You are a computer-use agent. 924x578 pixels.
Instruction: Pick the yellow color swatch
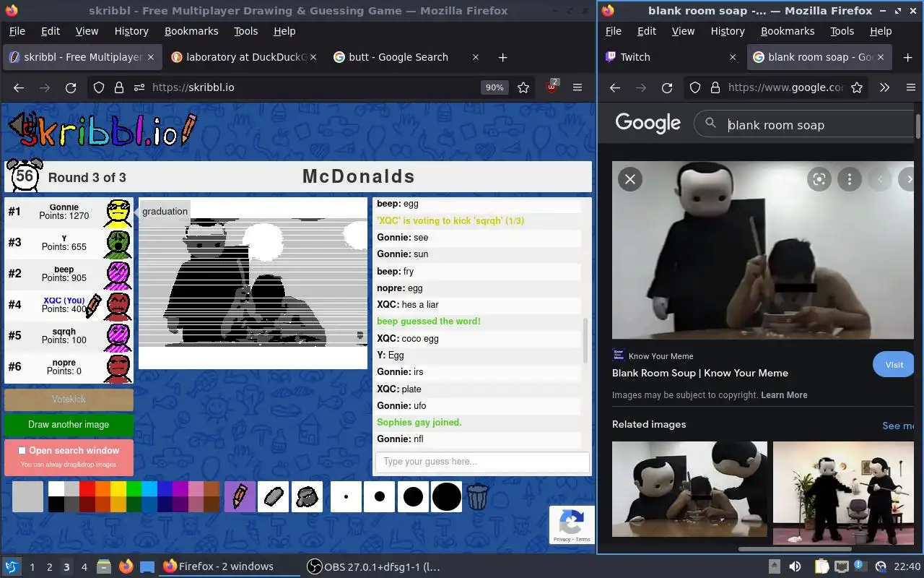tap(118, 488)
